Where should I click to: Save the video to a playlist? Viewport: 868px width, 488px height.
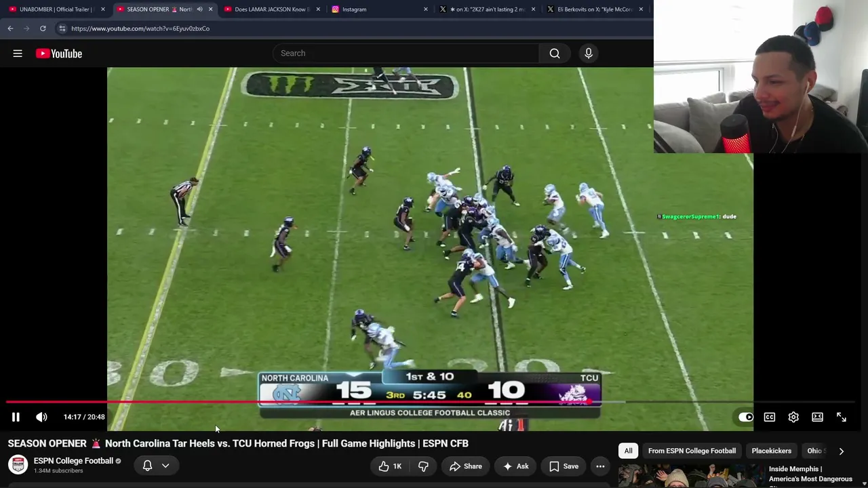tap(564, 466)
